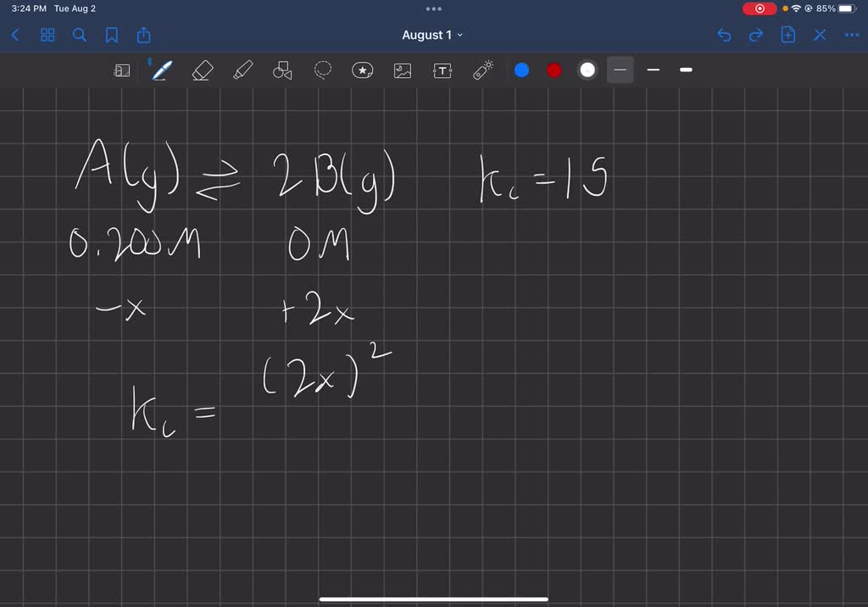Toggle read-only mode in the toolbar
The image size is (868, 607).
(121, 70)
